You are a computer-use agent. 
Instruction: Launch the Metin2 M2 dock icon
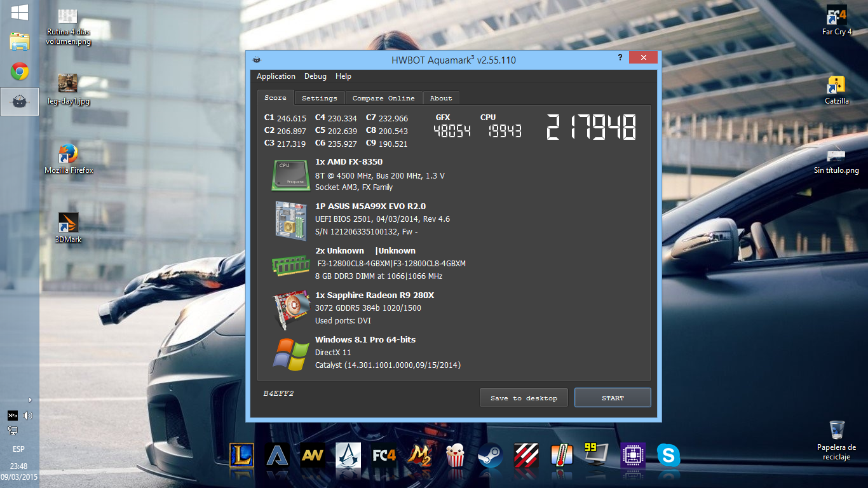419,456
